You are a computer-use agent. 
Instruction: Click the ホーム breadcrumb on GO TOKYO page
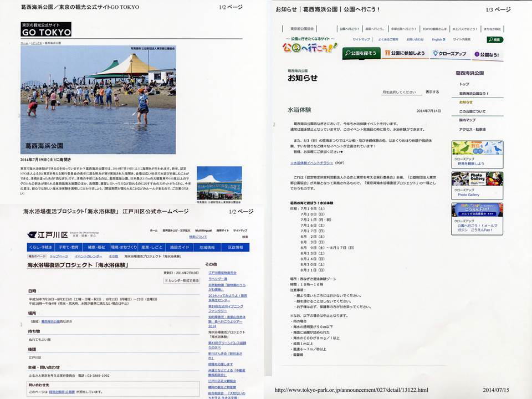point(24,43)
